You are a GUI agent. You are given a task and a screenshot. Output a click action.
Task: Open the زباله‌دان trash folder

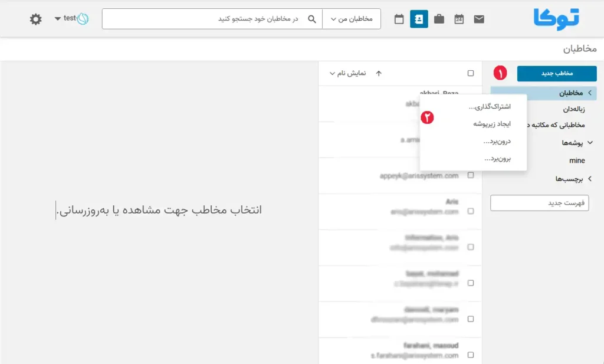pyautogui.click(x=573, y=109)
